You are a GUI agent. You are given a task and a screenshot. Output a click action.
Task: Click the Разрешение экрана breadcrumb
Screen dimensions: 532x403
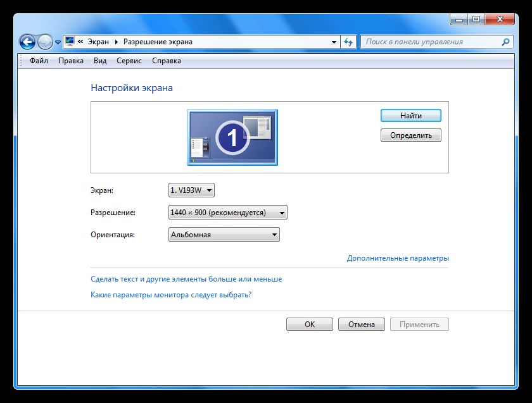158,42
